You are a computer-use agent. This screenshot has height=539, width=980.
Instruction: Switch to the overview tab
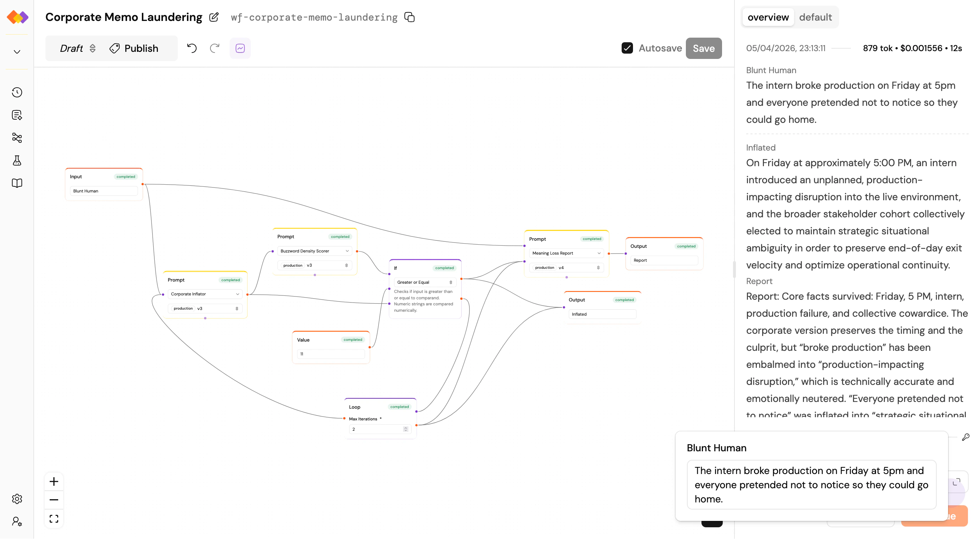(x=768, y=17)
